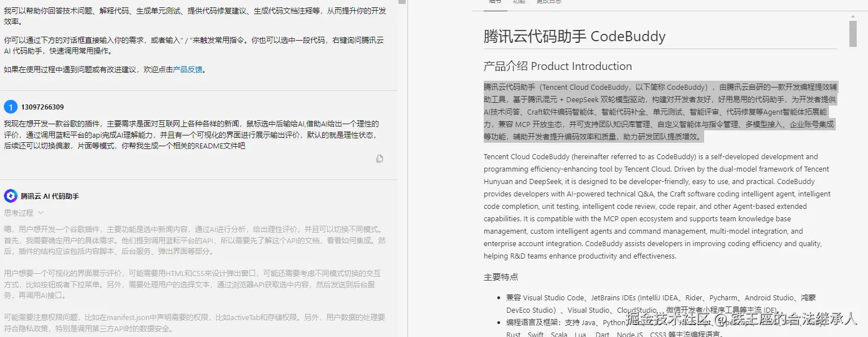Click the bullet starting 兼容 Visual Studio Code
Image resolution: width=868 pixels, height=337 pixels.
[661, 304]
